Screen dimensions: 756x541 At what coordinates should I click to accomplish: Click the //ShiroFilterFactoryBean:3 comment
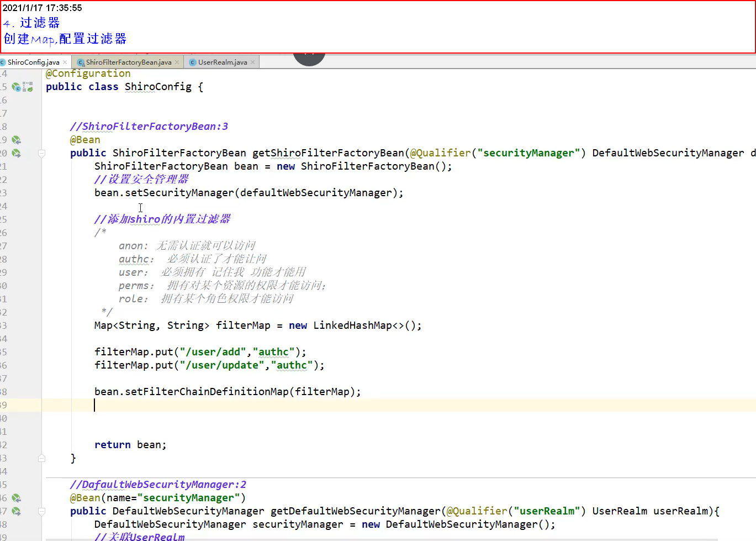click(x=149, y=127)
